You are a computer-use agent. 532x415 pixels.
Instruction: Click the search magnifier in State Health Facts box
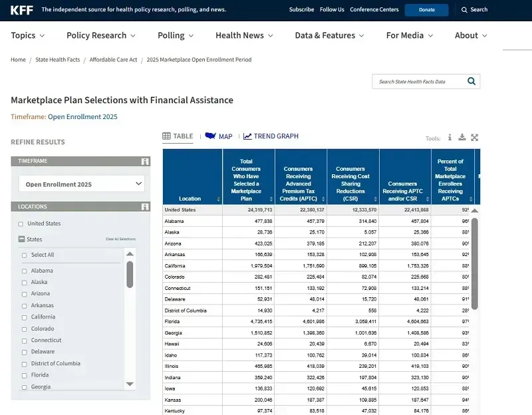point(471,82)
